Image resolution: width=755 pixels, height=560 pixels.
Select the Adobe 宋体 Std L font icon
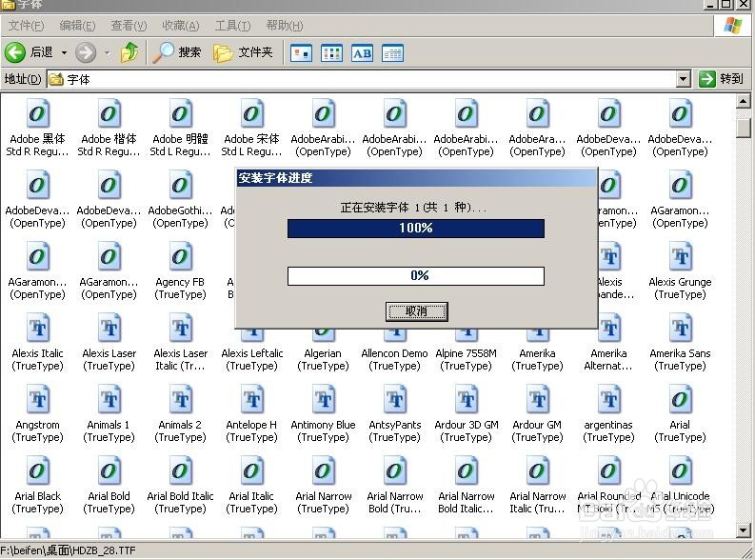[252, 113]
